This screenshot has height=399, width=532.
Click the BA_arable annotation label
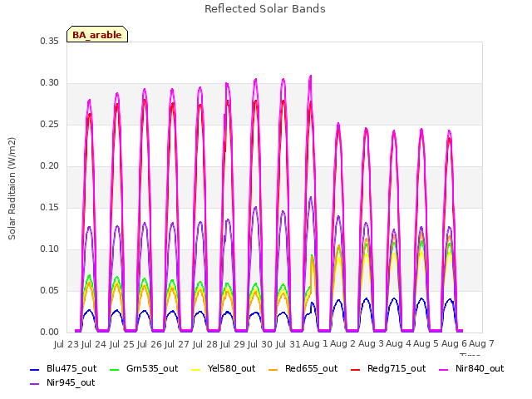click(97, 35)
